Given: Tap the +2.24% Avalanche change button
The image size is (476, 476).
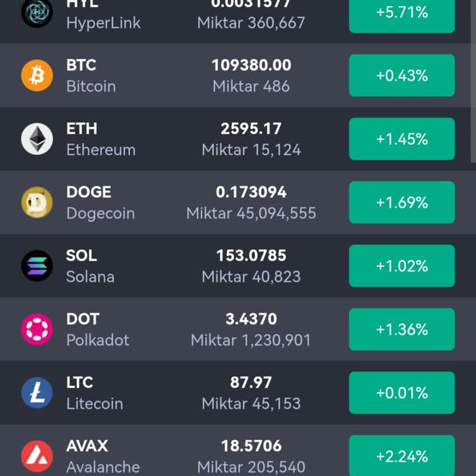Looking at the screenshot, I should point(402,456).
